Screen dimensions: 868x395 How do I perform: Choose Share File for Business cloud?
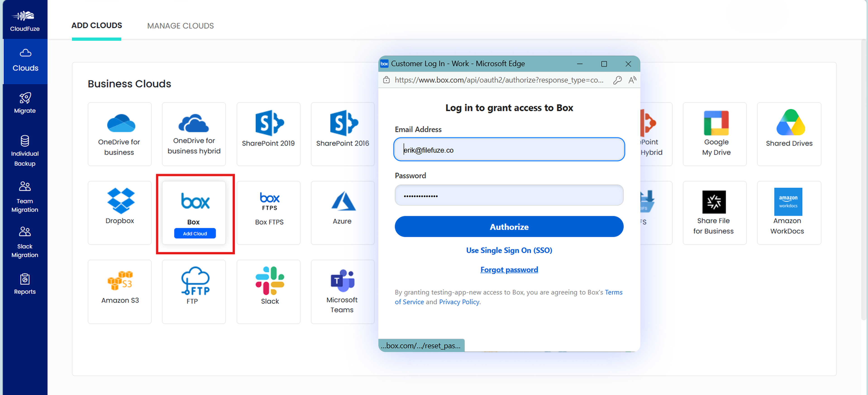[714, 213]
